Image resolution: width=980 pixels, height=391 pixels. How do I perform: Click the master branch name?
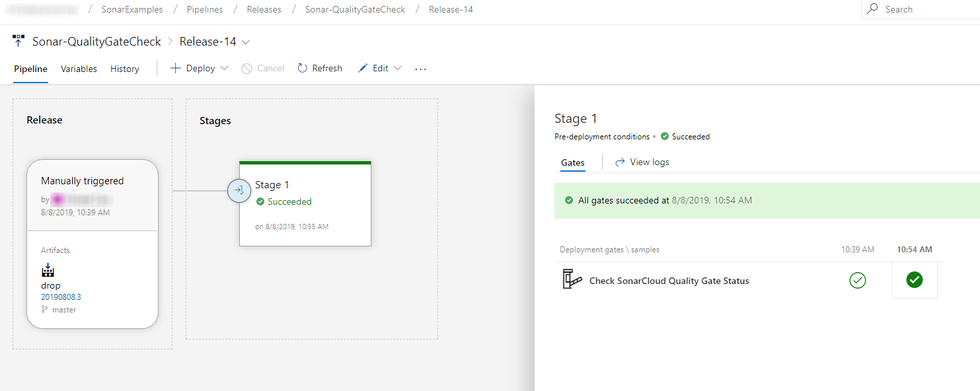click(64, 310)
